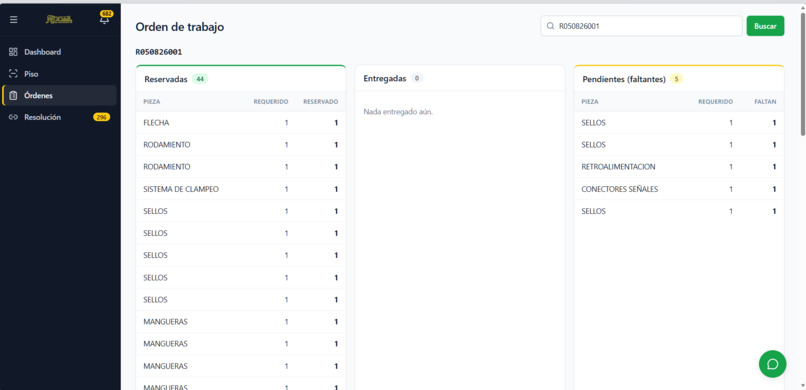Viewport: 806px width, 390px height.
Task: Click REQUERIDO header in Pendientes table
Action: click(x=716, y=102)
